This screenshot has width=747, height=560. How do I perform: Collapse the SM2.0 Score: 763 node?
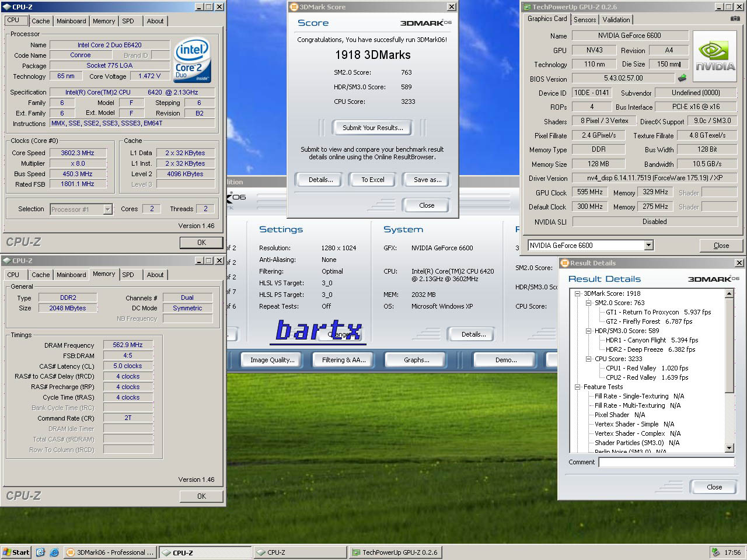pyautogui.click(x=588, y=303)
